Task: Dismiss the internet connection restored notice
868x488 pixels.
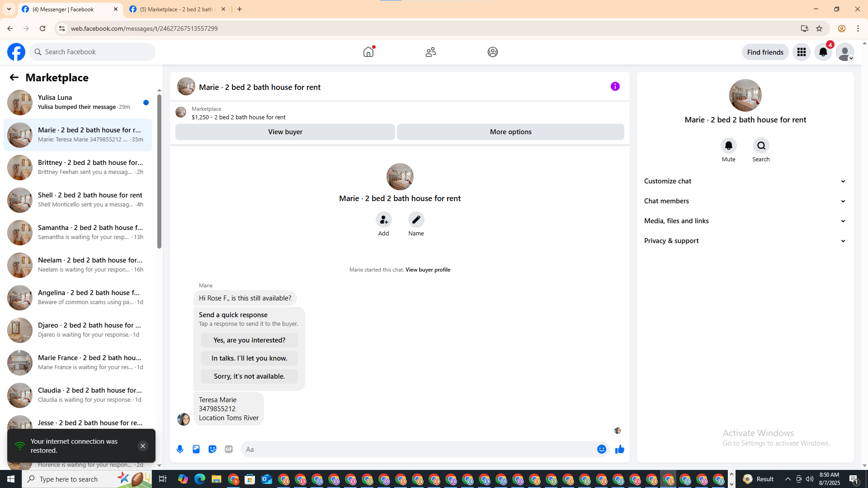Action: click(x=143, y=446)
